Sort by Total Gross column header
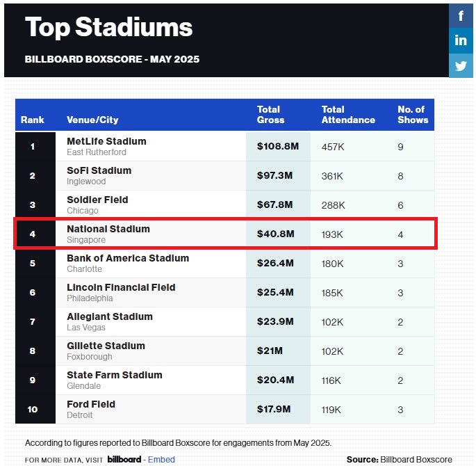 click(271, 115)
